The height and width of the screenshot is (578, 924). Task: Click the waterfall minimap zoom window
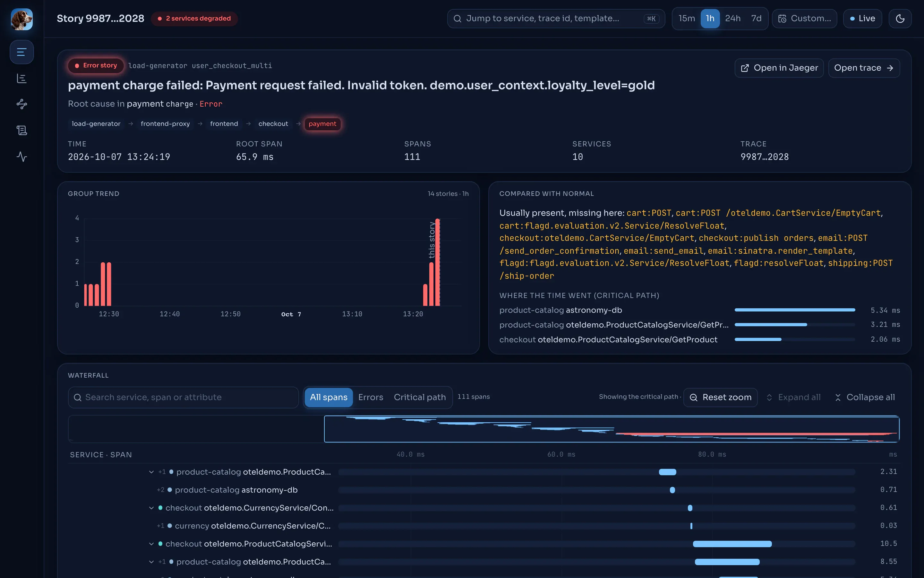point(612,429)
